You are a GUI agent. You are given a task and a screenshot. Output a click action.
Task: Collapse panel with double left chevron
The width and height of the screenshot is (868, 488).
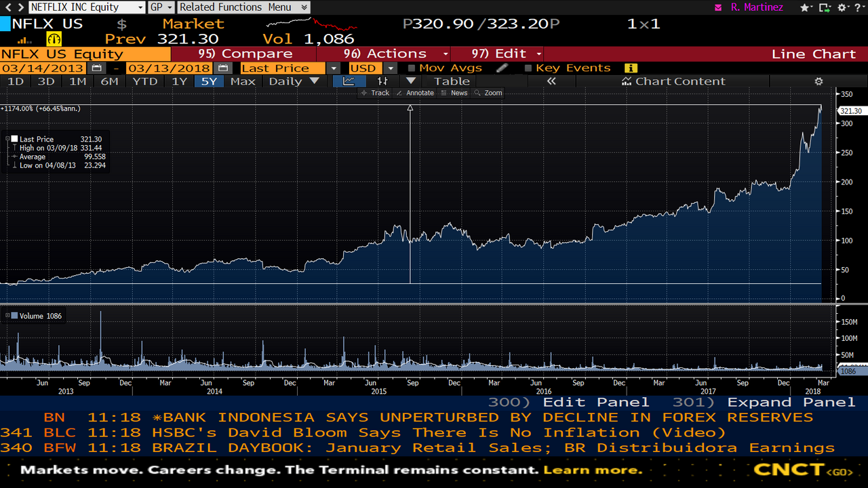551,81
